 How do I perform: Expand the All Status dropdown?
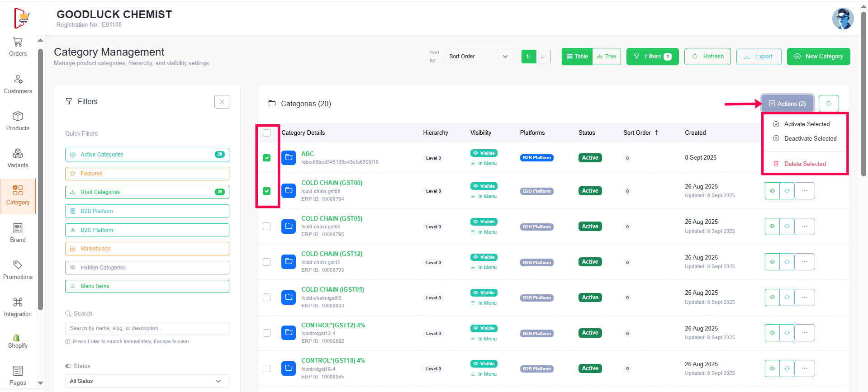pos(147,381)
